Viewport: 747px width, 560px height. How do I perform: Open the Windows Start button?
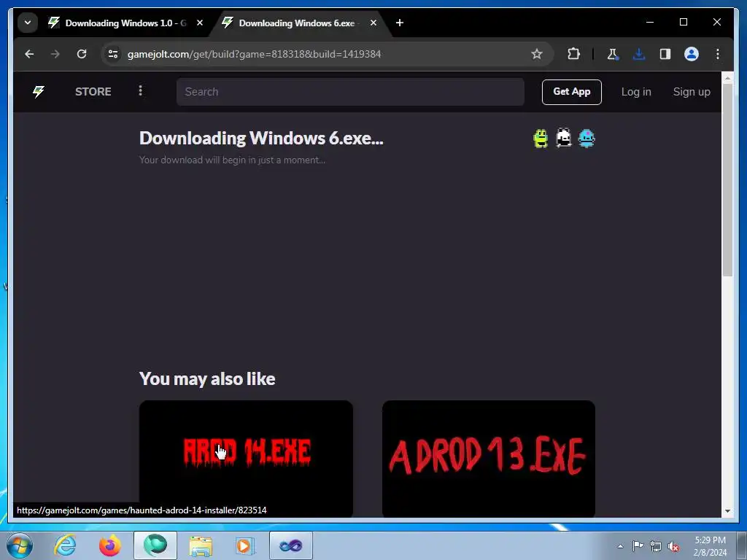(x=20, y=545)
